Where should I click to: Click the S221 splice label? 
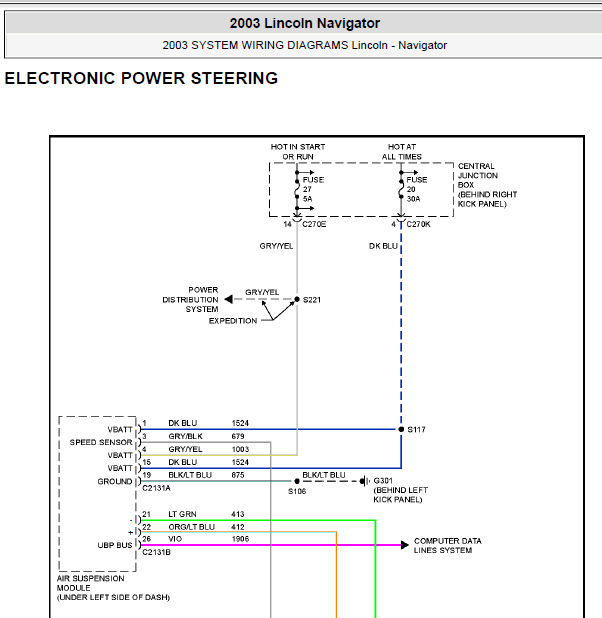[312, 300]
